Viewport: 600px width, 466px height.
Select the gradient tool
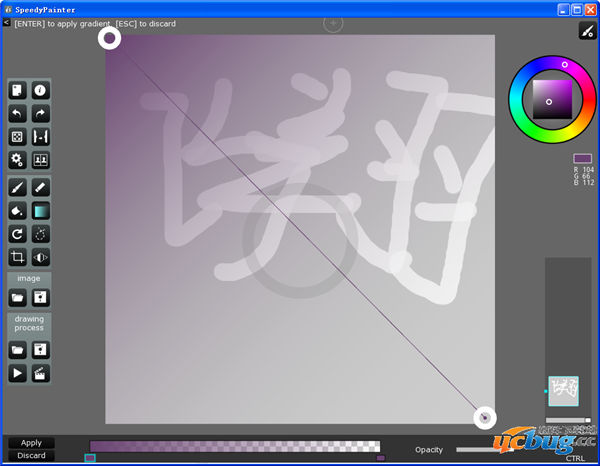40,211
